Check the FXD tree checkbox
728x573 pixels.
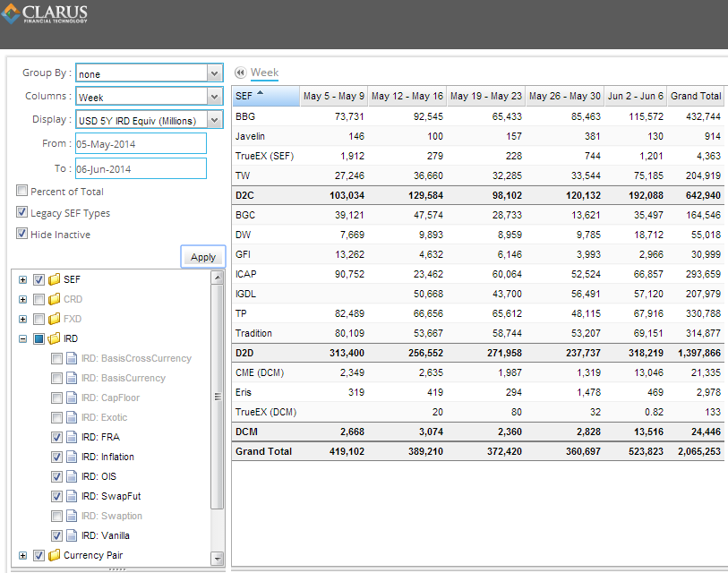(39, 319)
